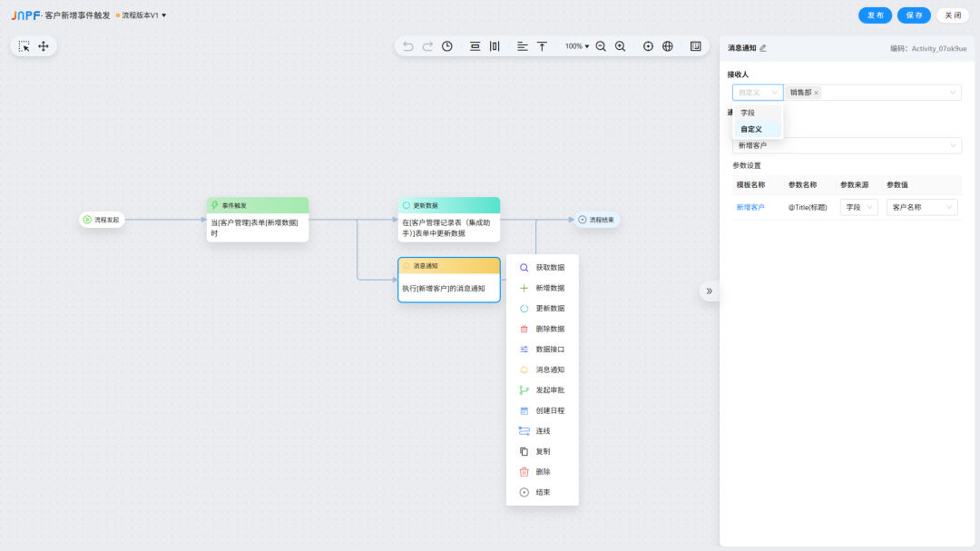Center the canvas with target icon
The width and height of the screenshot is (980, 551).
coord(648,46)
